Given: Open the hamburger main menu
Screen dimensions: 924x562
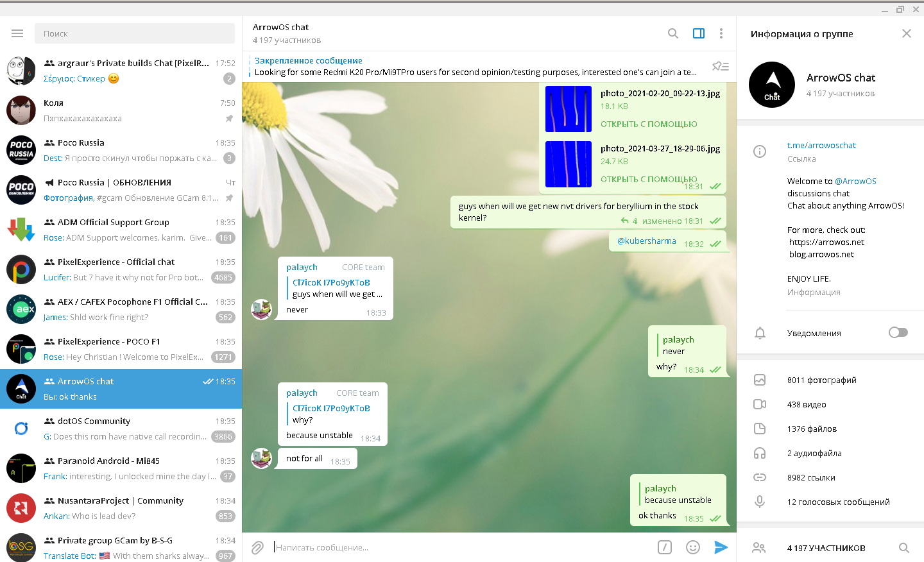Looking at the screenshot, I should coord(17,33).
